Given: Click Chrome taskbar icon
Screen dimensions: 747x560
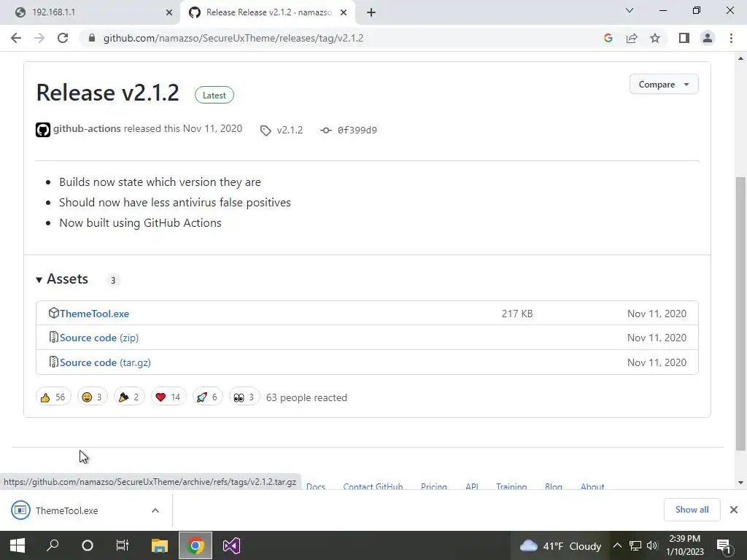Looking at the screenshot, I should coord(196,545).
